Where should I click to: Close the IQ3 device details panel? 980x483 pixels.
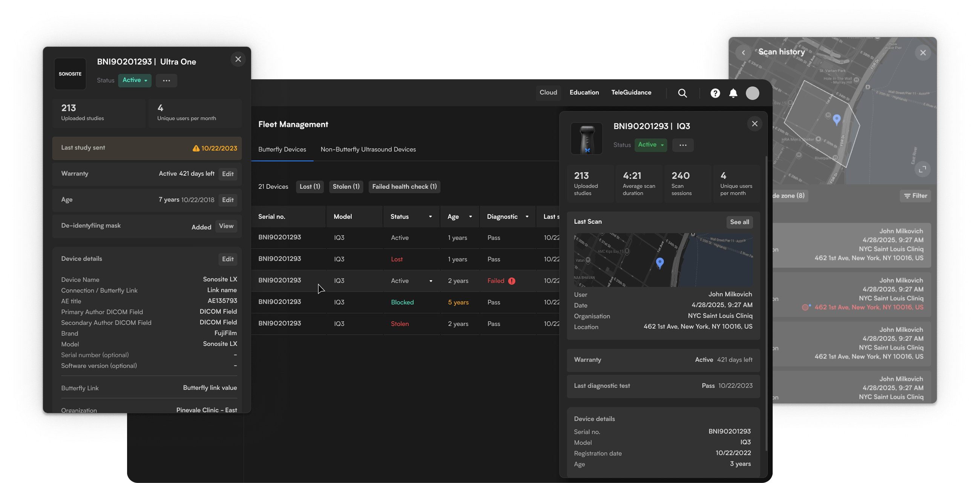[755, 124]
